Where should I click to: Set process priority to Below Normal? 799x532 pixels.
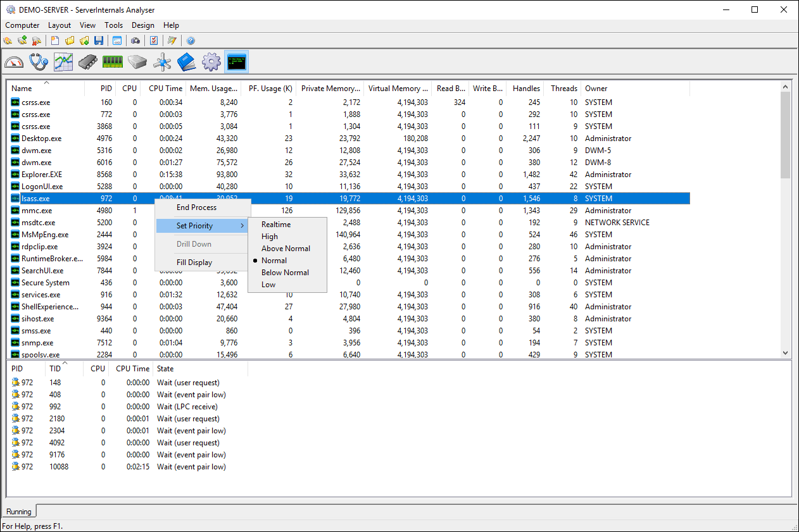[286, 273]
